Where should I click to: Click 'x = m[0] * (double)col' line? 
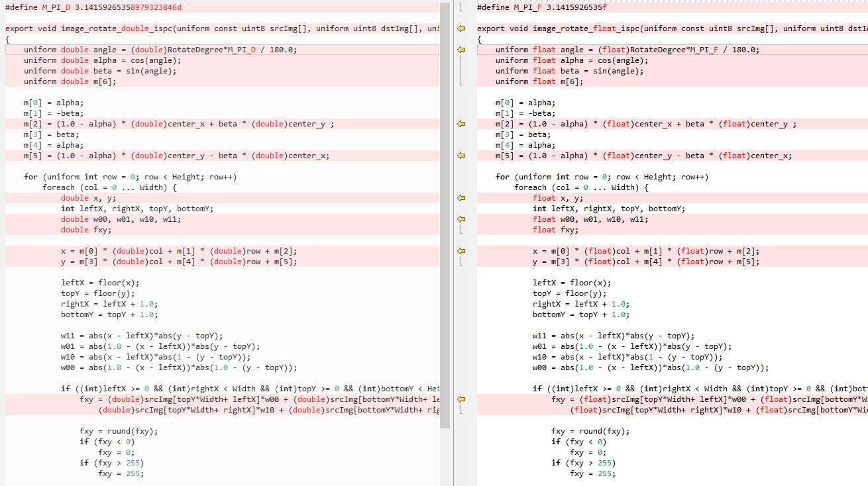click(x=179, y=251)
